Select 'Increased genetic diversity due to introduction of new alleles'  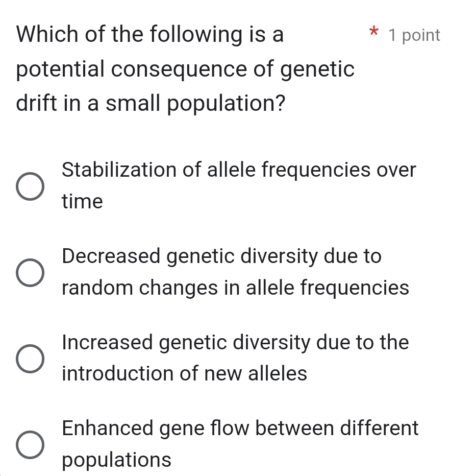point(31,359)
